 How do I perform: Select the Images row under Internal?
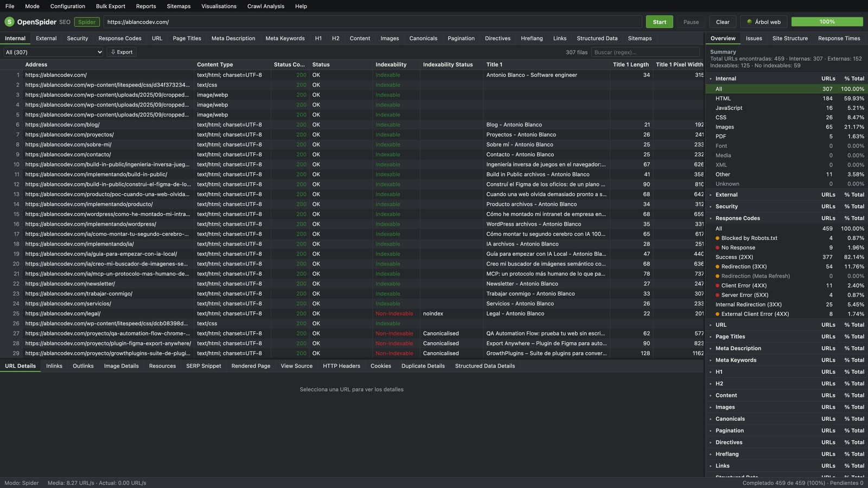[x=787, y=127]
